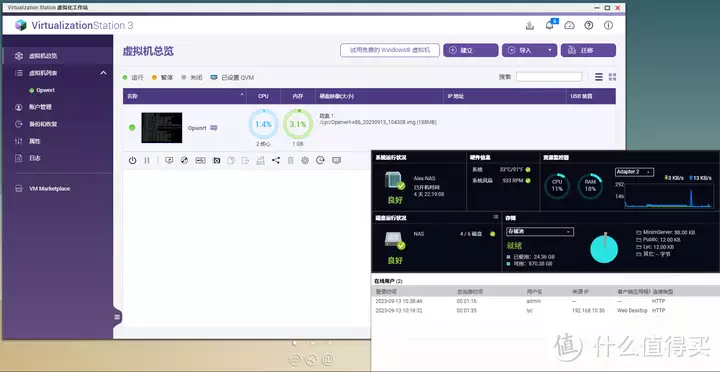
Task: Collapse the 虚拟机列表 sidebar section
Action: click(x=103, y=73)
